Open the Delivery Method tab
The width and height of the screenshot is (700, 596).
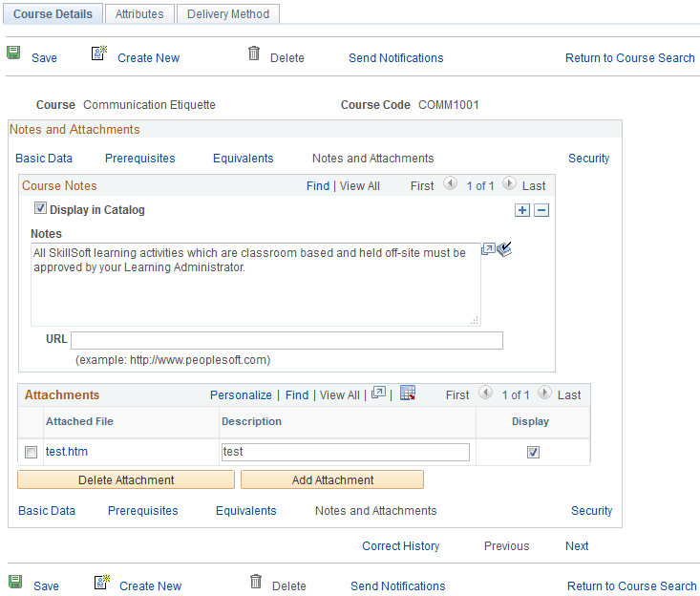tap(228, 13)
